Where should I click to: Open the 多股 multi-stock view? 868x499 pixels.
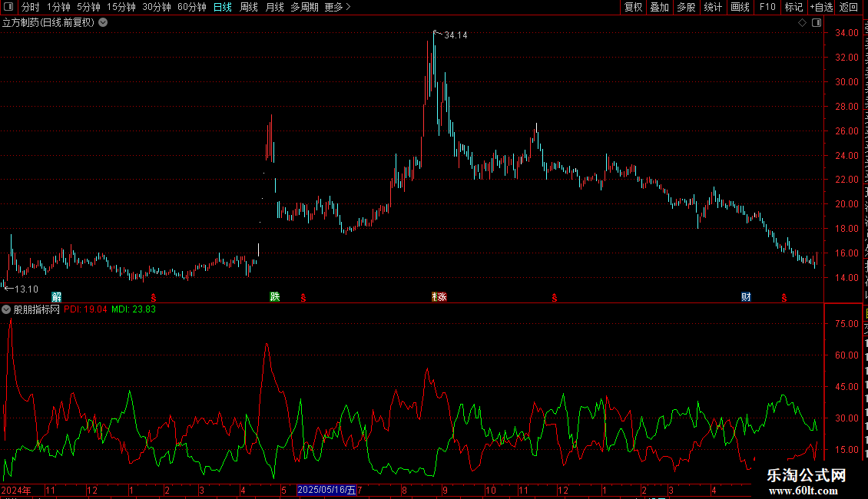click(x=686, y=7)
